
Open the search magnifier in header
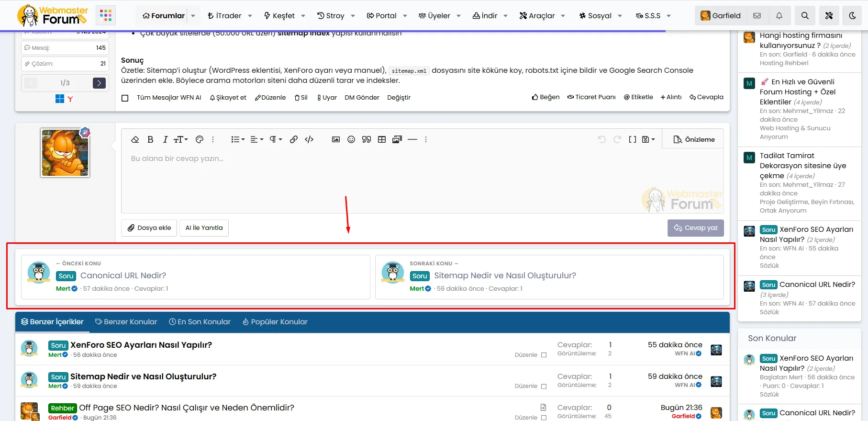tap(805, 16)
